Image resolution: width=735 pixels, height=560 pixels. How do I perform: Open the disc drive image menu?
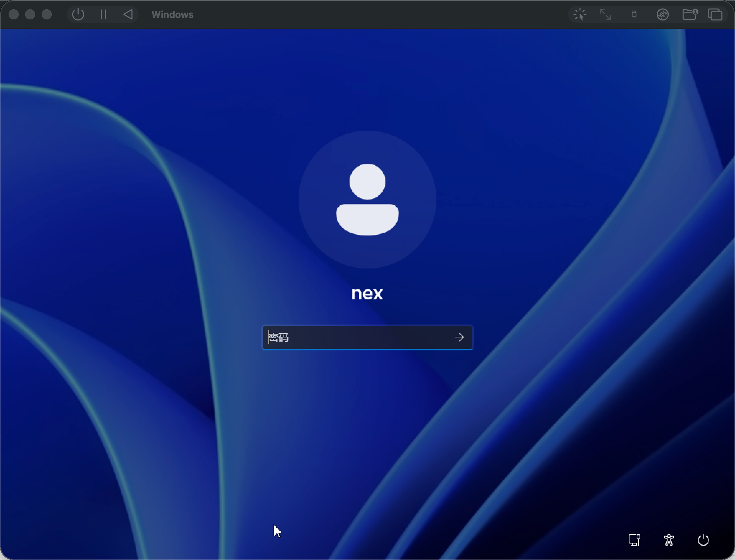click(x=663, y=15)
